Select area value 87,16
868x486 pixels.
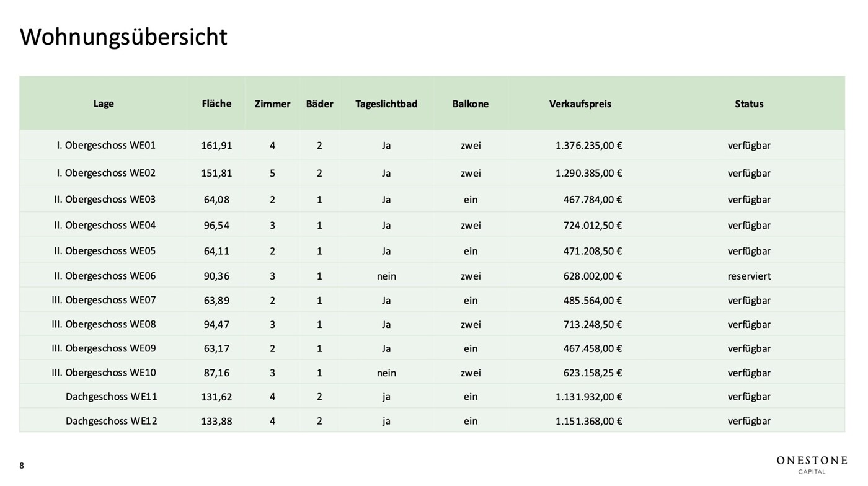coord(216,373)
